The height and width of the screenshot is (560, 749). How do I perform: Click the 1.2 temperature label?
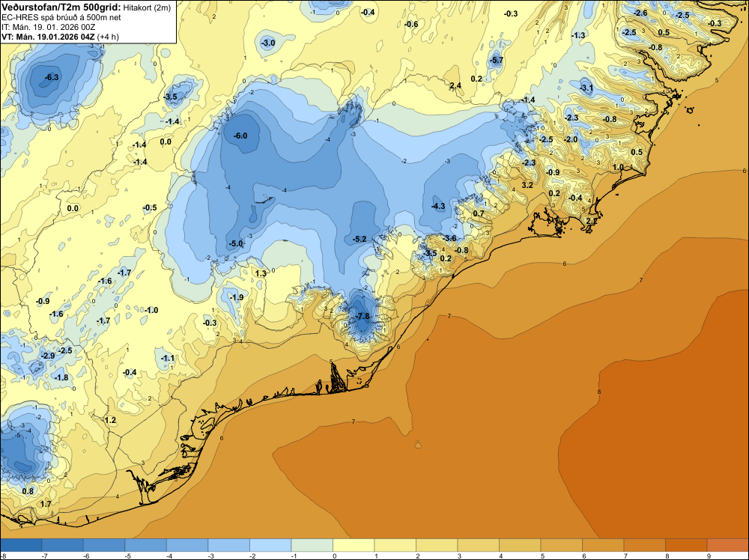110,420
